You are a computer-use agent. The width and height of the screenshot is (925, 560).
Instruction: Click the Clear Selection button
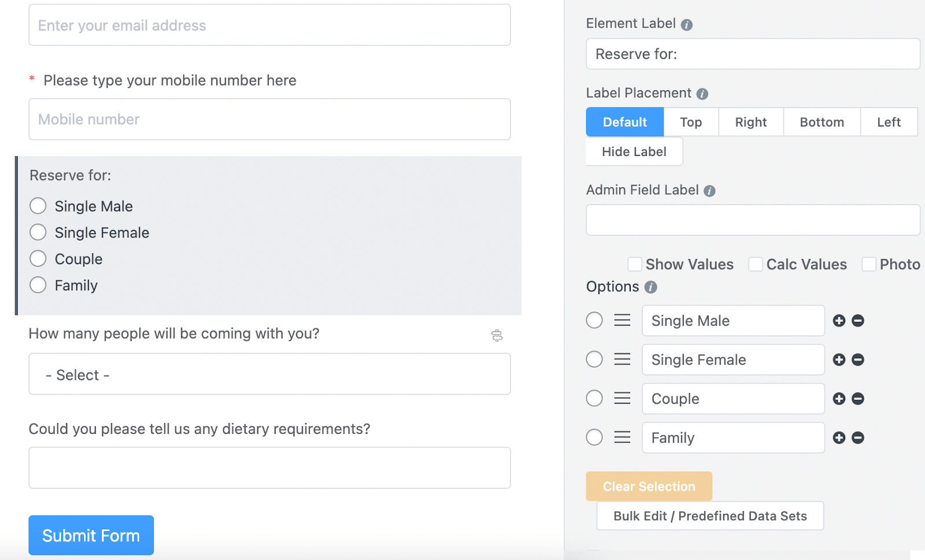pos(649,486)
